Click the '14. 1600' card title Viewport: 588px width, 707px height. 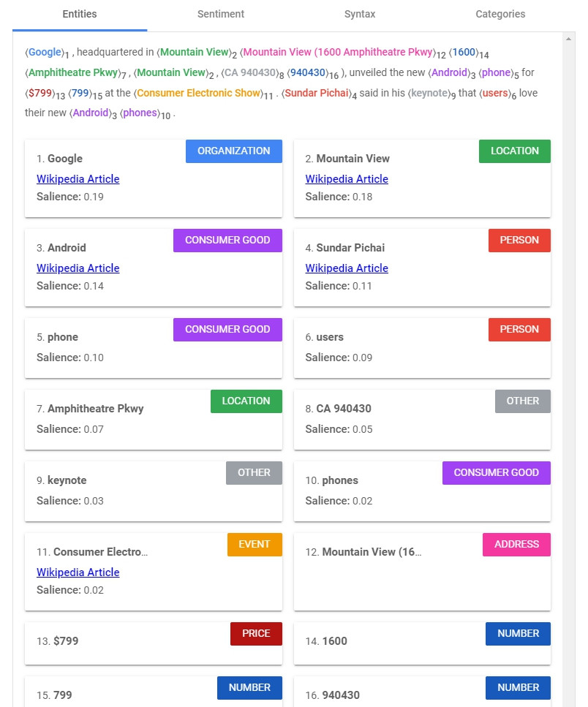coord(326,642)
